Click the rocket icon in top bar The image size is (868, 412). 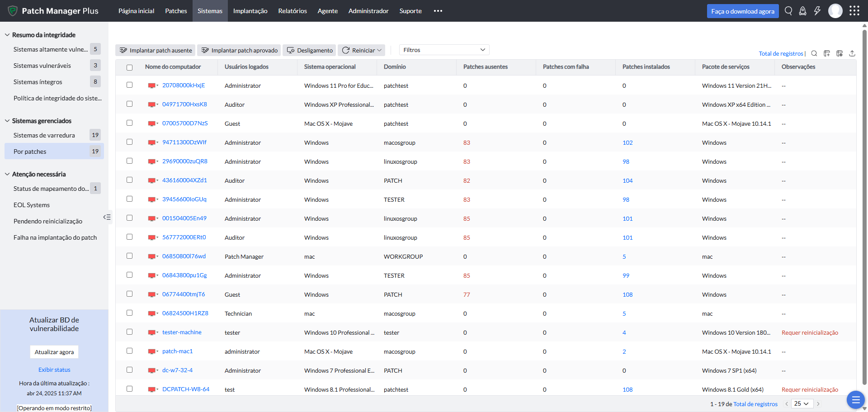[x=802, y=11]
